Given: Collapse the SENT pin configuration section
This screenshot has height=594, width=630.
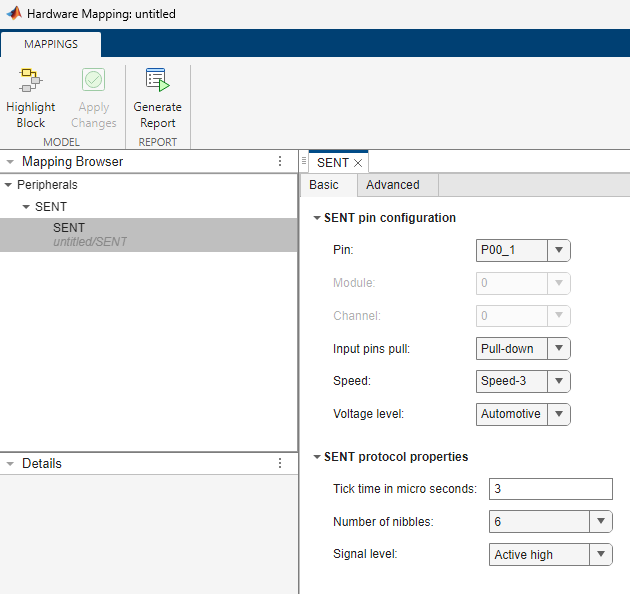Looking at the screenshot, I should click(317, 218).
